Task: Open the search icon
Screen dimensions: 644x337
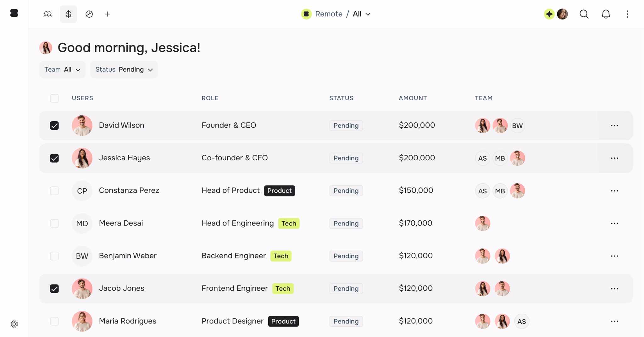Action: click(x=584, y=14)
